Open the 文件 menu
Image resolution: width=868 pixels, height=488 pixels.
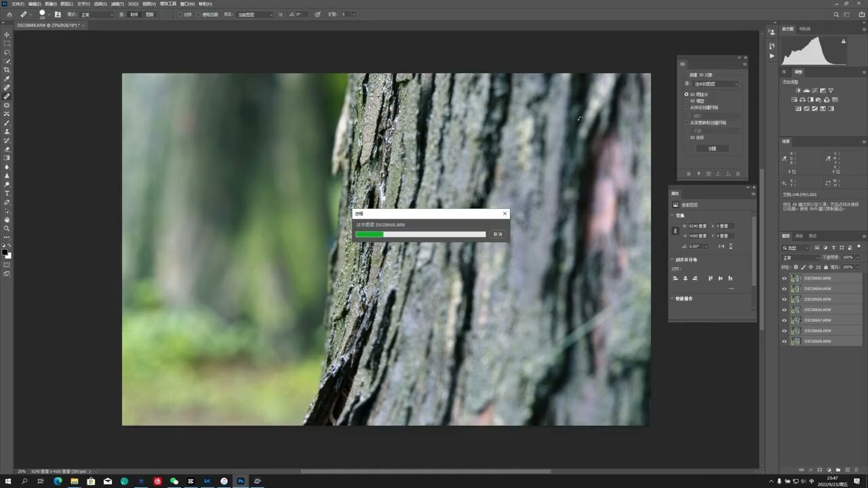click(18, 3)
